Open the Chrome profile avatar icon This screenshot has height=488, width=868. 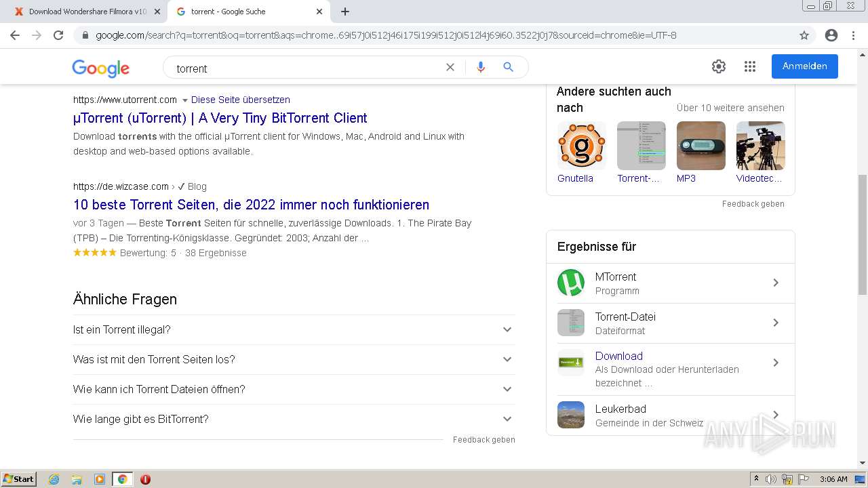(x=831, y=35)
